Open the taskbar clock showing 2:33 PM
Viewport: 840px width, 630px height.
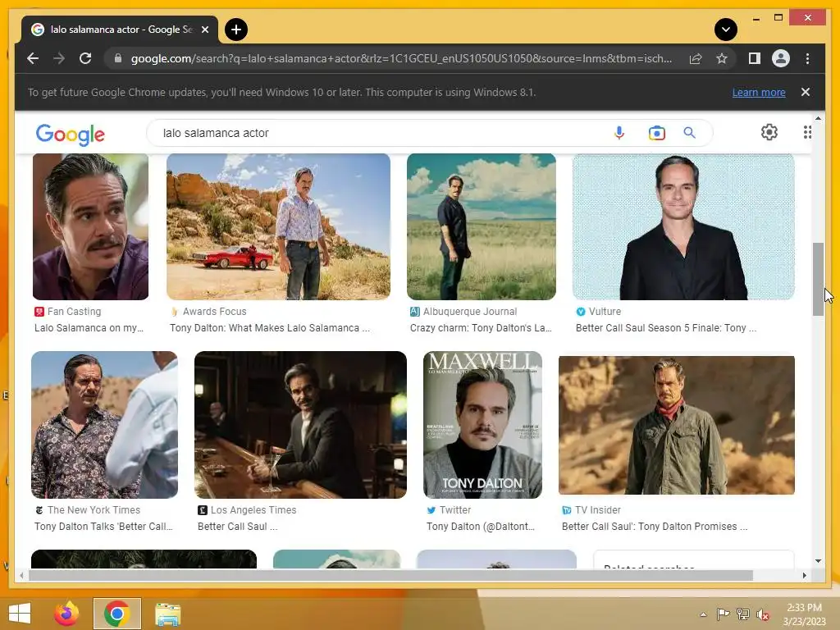(804, 614)
